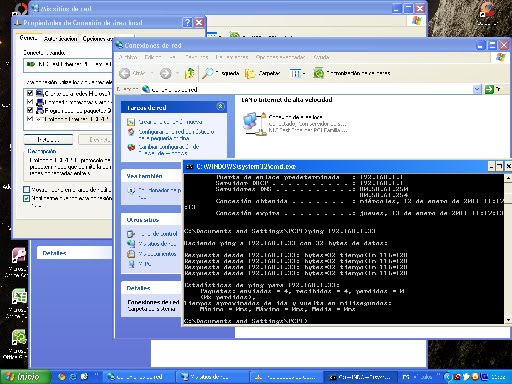Image resolution: width=512 pixels, height=384 pixels.
Task: Click Show Desktop quick launch icon
Action: point(84,377)
